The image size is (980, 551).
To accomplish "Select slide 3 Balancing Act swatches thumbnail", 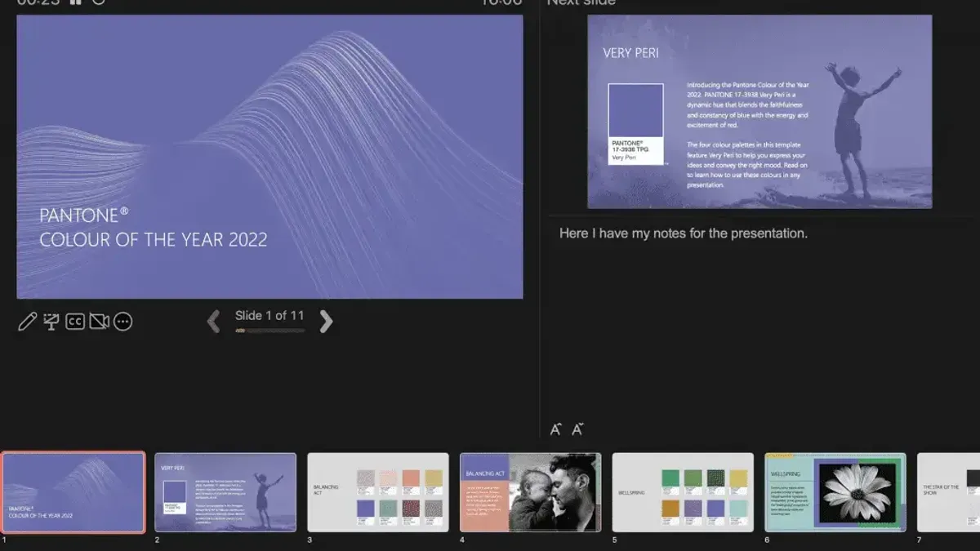I will [378, 492].
